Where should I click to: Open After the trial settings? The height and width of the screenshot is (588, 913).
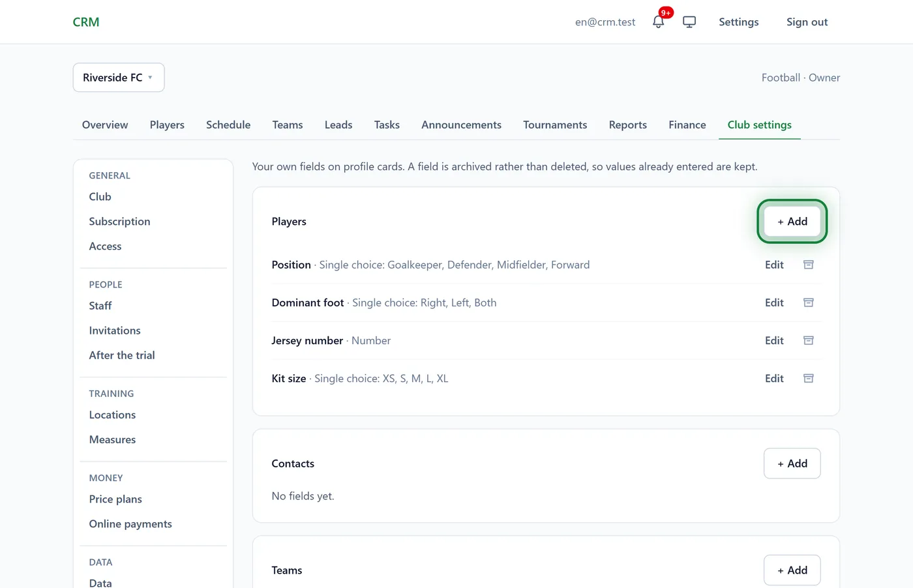122,355
